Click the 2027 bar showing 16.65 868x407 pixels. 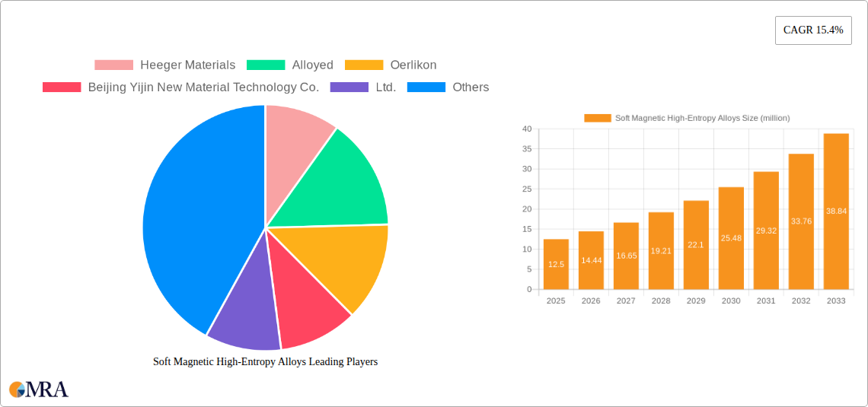pos(626,256)
